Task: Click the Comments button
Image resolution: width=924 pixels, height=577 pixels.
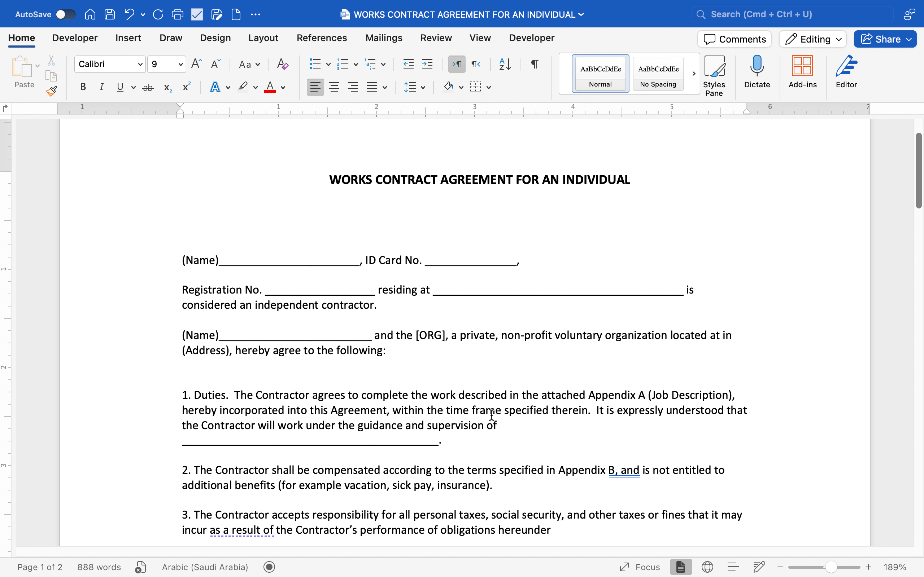Action: point(734,39)
